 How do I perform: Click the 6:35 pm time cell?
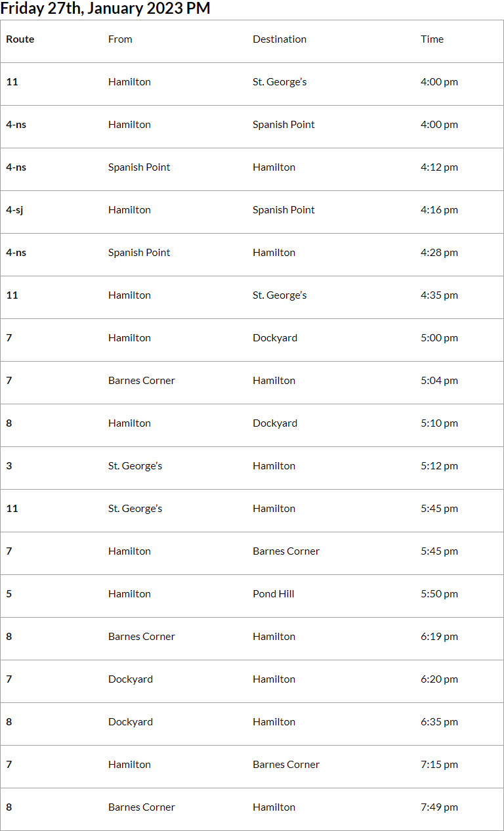coord(439,722)
